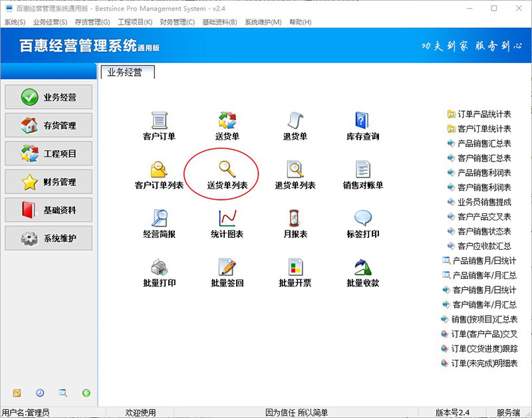Image resolution: width=532 pixels, height=418 pixels.
Task: Open the 标签打印 icon
Action: (362, 218)
